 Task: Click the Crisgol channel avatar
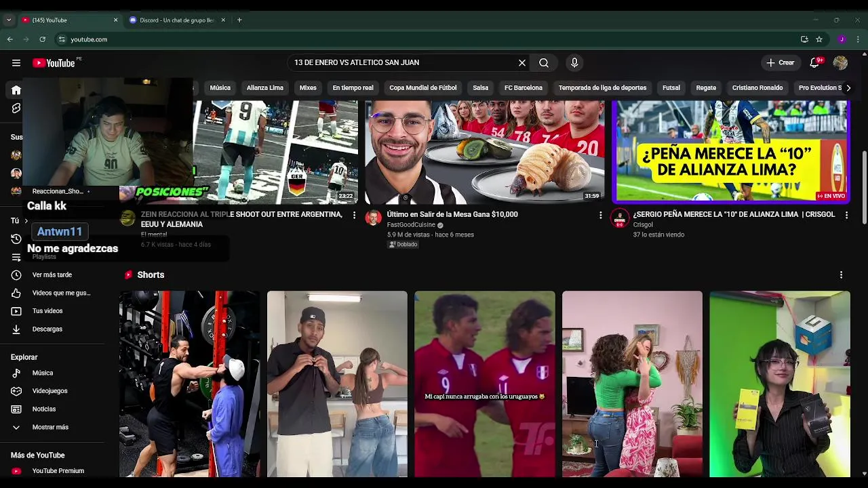620,218
